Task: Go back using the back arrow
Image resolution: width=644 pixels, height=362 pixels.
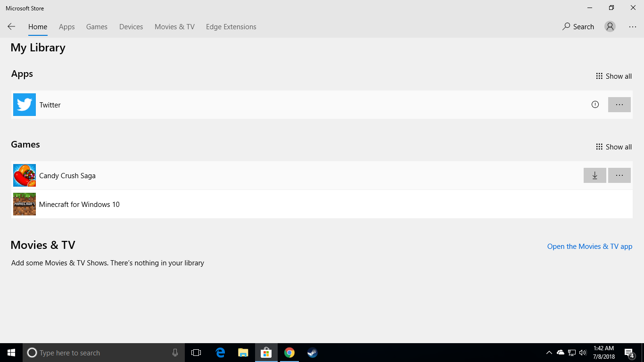Action: click(11, 27)
